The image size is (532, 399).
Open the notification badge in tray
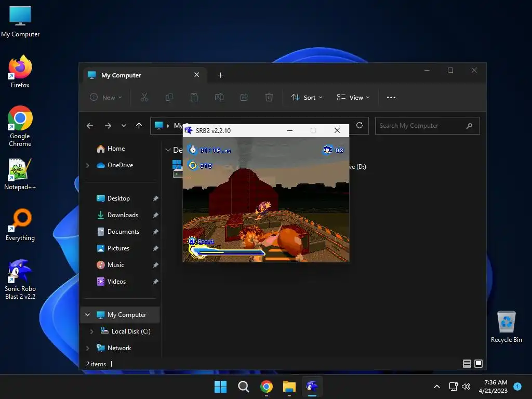[517, 387]
